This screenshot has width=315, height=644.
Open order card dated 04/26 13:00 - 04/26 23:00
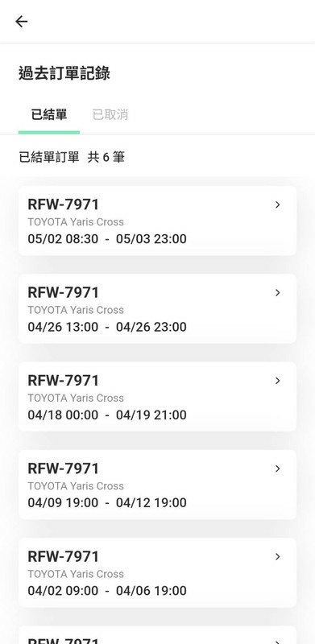(158, 308)
